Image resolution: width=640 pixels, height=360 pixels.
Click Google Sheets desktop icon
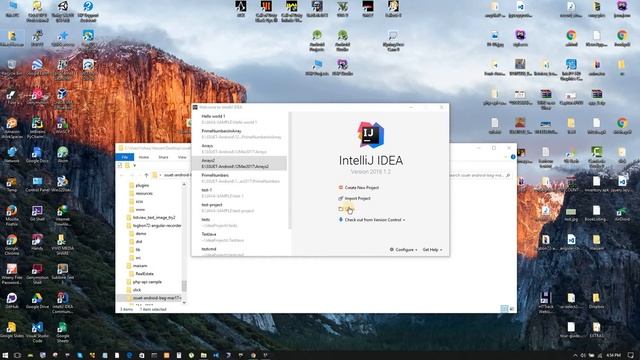[62, 331]
